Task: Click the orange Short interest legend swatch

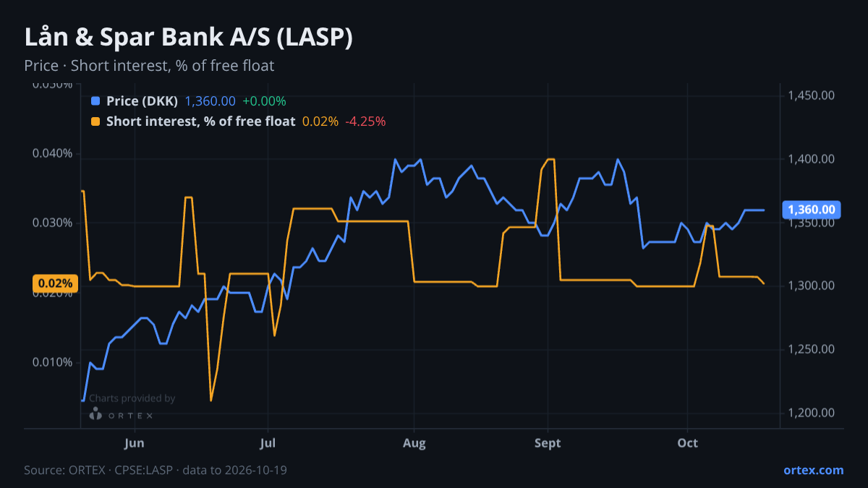Action: pyautogui.click(x=95, y=121)
